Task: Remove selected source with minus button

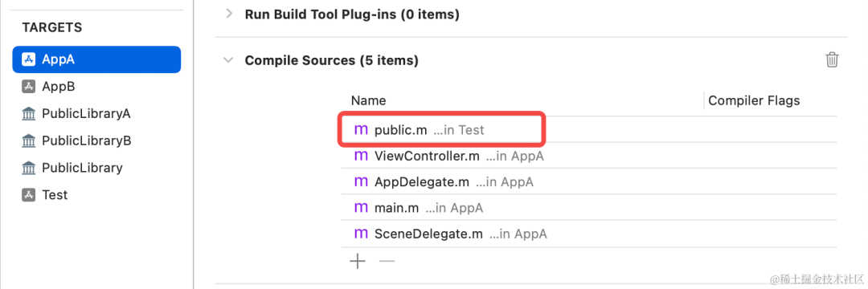Action: (x=387, y=261)
